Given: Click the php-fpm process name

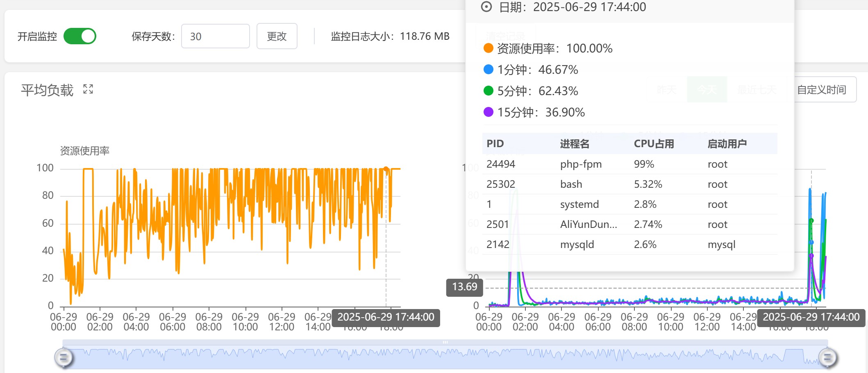Looking at the screenshot, I should pos(581,164).
